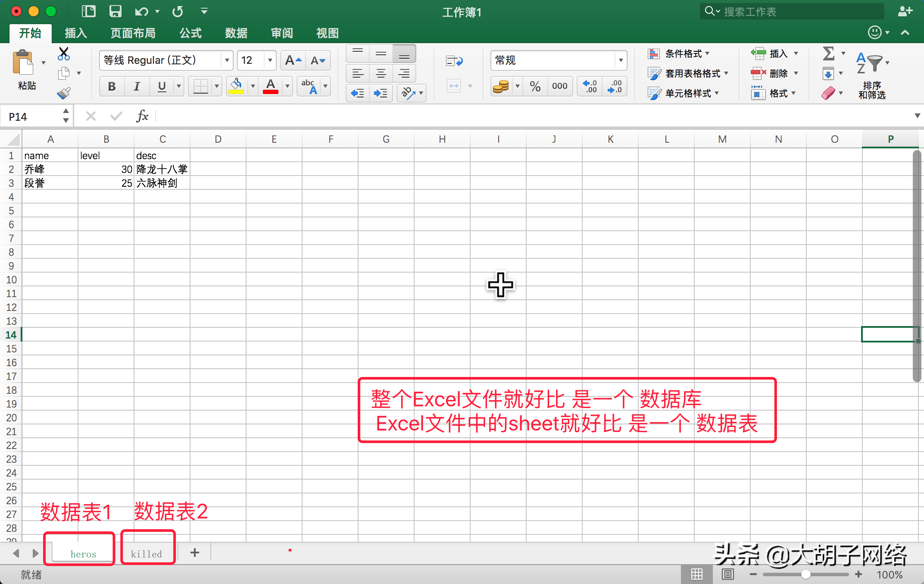Open the 数据 ribbon tab

pyautogui.click(x=236, y=33)
